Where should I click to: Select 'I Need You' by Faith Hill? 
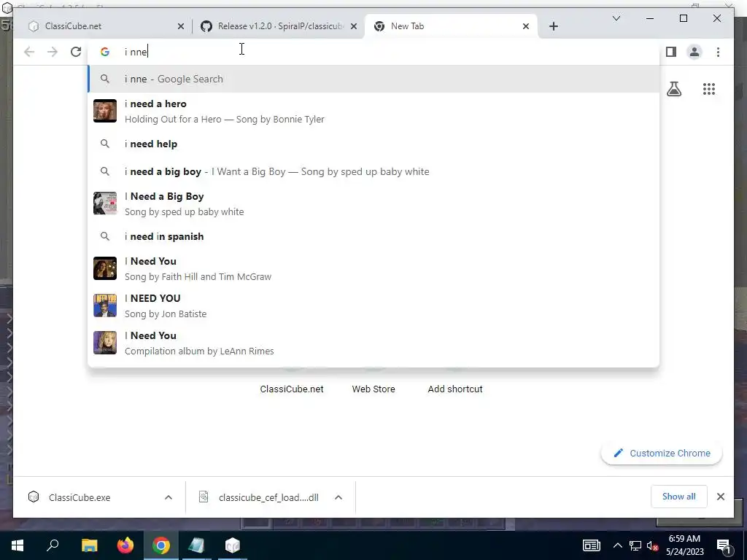coord(373,268)
